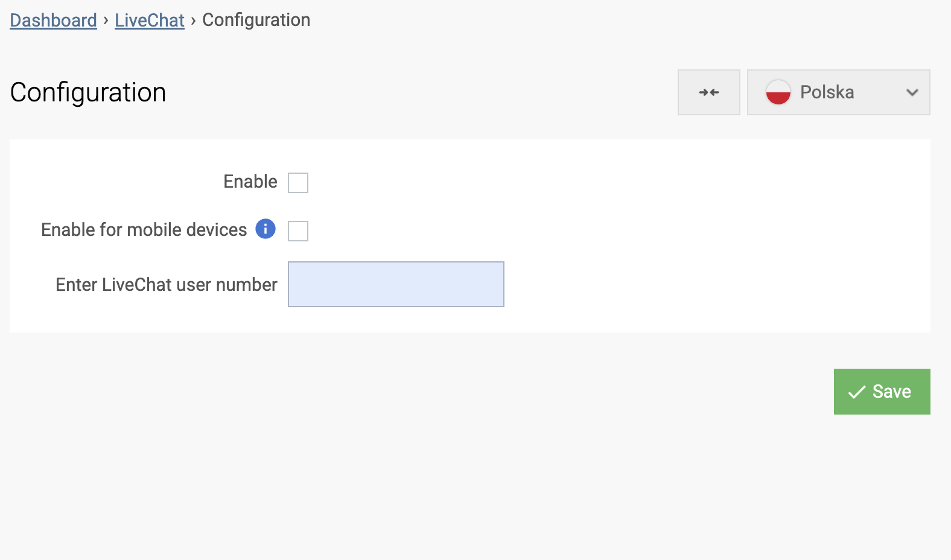
Task: Click the inward arrows collapse button
Action: pyautogui.click(x=708, y=92)
